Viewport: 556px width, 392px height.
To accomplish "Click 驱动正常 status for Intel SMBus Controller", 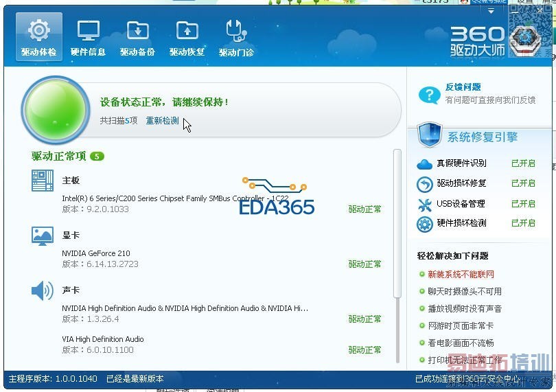I will (364, 209).
